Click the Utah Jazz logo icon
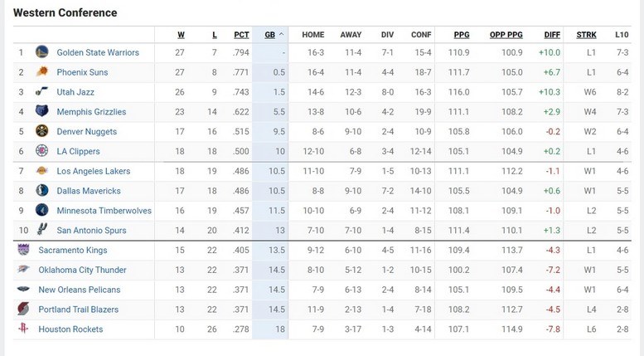The image size is (644, 356). [41, 92]
